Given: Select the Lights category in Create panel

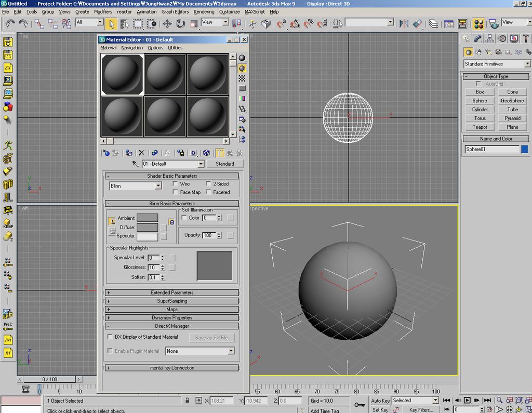Looking at the screenshot, I should tap(488, 52).
